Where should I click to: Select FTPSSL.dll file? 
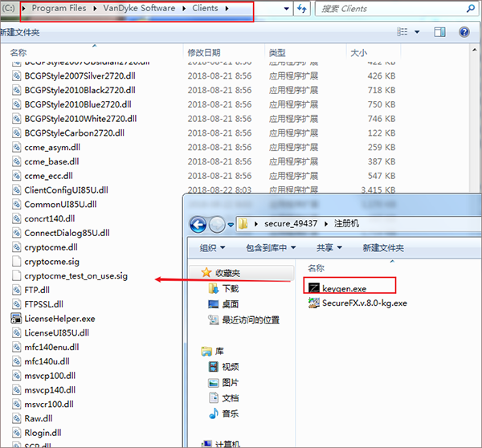[44, 304]
